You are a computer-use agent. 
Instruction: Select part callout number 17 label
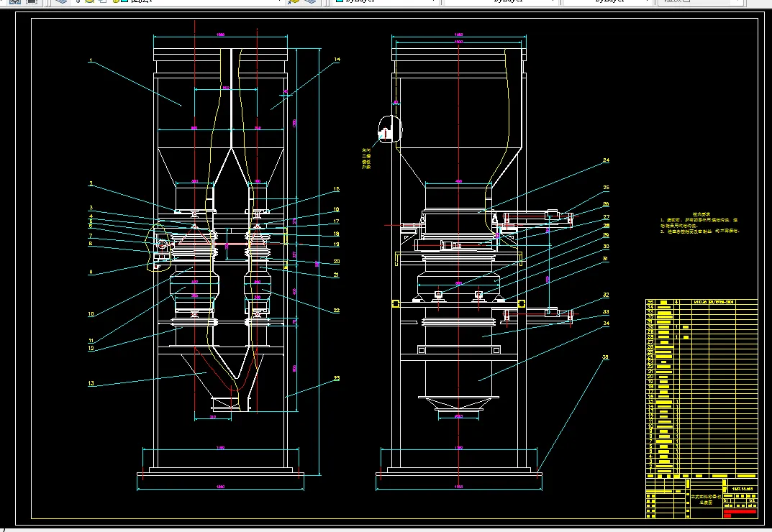click(x=336, y=221)
